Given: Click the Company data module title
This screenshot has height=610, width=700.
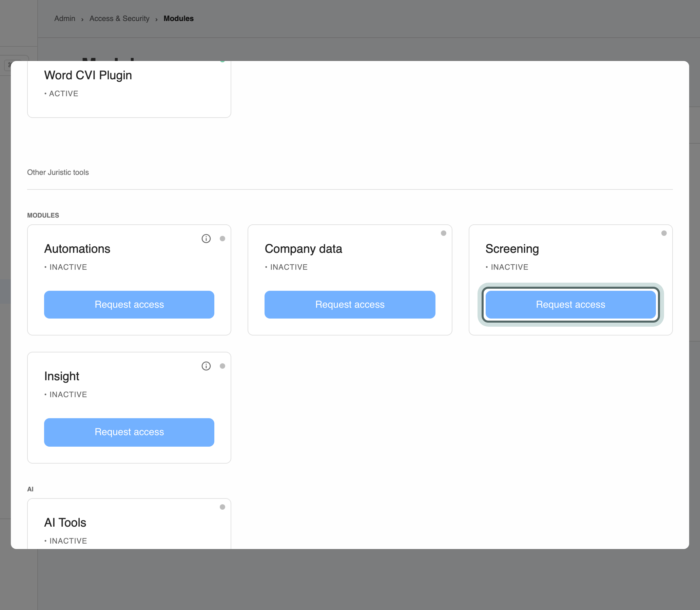Looking at the screenshot, I should (x=304, y=249).
